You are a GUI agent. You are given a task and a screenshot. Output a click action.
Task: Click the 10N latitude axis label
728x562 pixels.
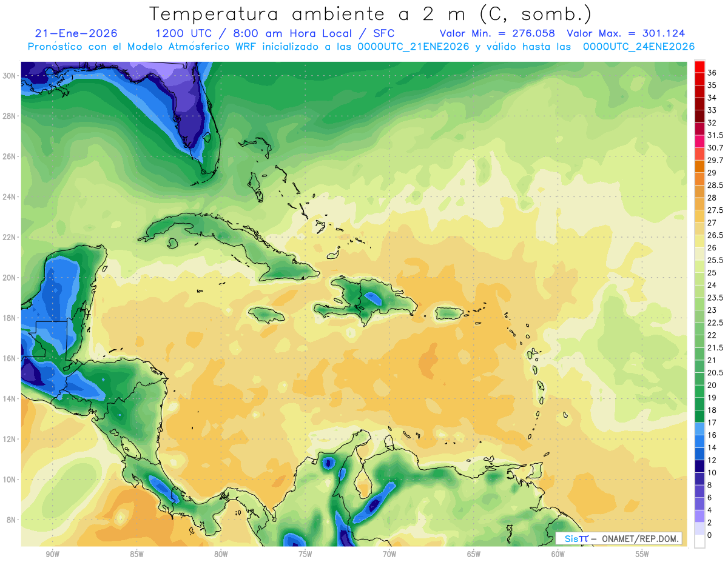tap(9, 479)
